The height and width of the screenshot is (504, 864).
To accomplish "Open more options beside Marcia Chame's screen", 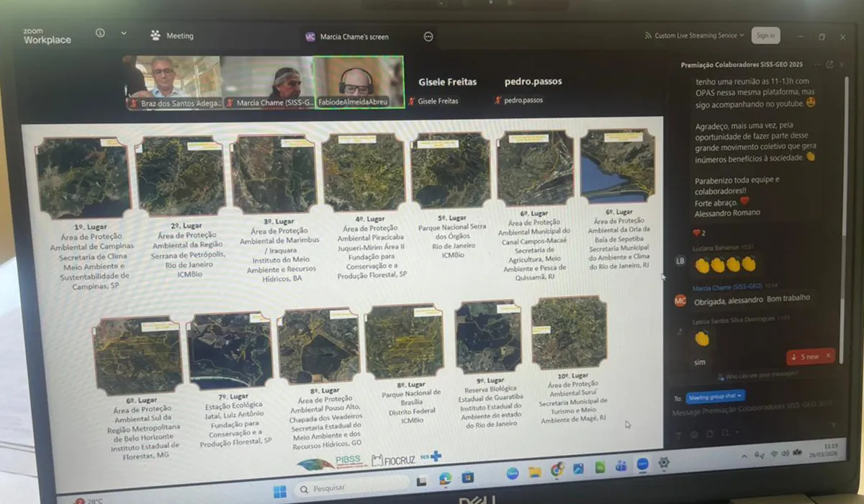I will (x=428, y=37).
